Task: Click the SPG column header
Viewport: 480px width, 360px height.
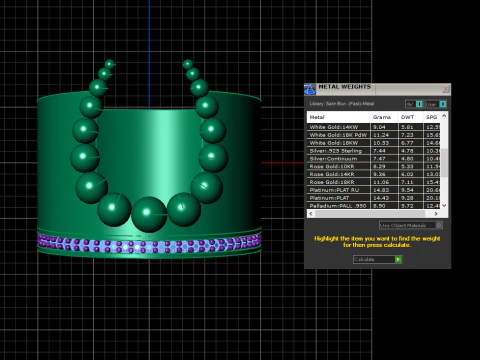Action: (x=432, y=117)
